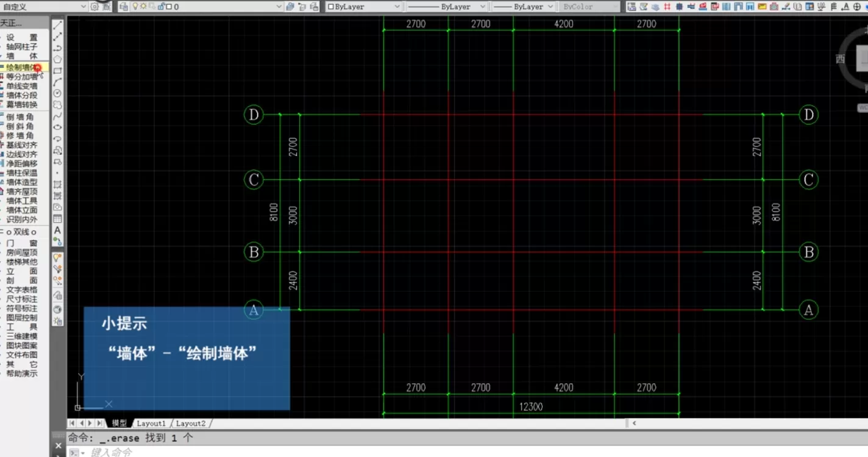
Task: Click 等分加墙 command
Action: (x=22, y=76)
